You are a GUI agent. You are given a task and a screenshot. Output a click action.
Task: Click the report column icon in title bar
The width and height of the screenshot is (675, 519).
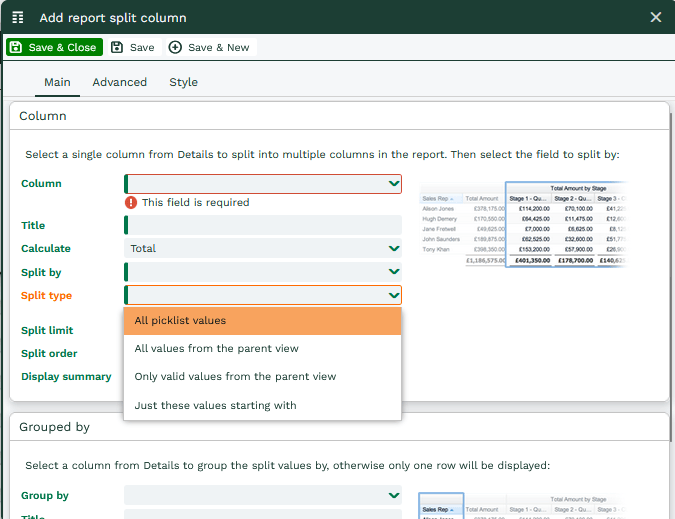18,18
